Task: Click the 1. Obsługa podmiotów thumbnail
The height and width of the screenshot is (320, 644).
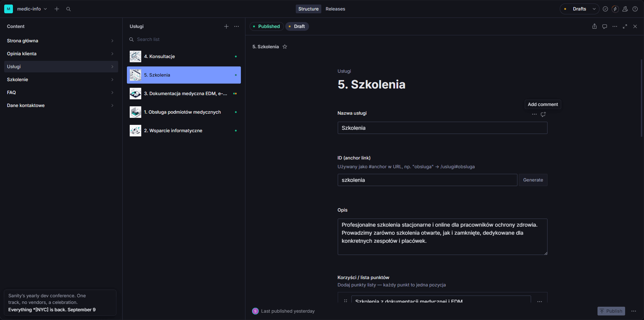Action: 135,112
